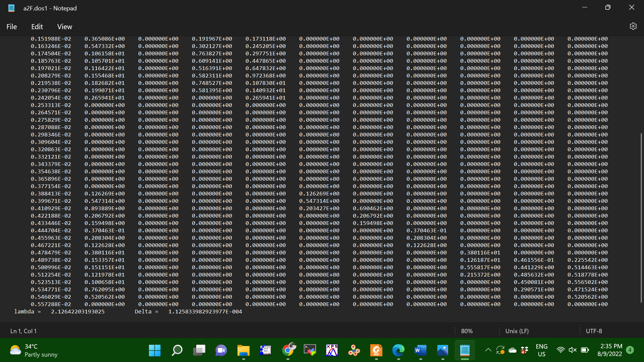Open Task View from taskbar
644x362 pixels.
[x=199, y=351]
